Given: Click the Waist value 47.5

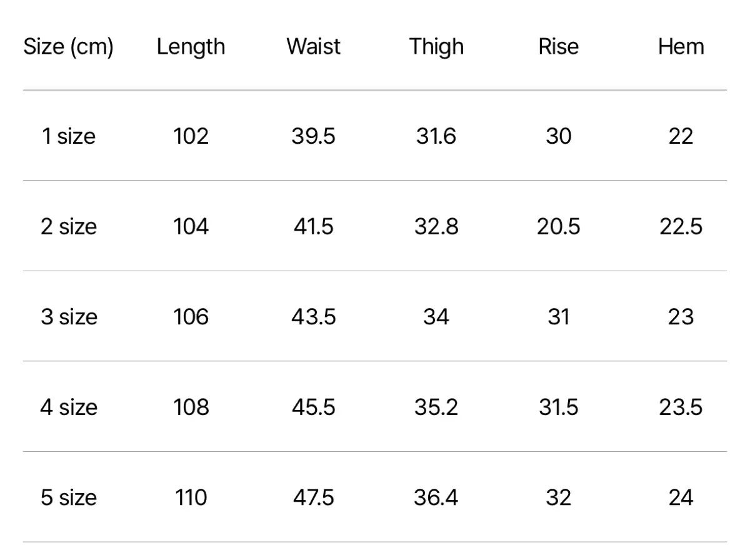Looking at the screenshot, I should click(x=314, y=497).
